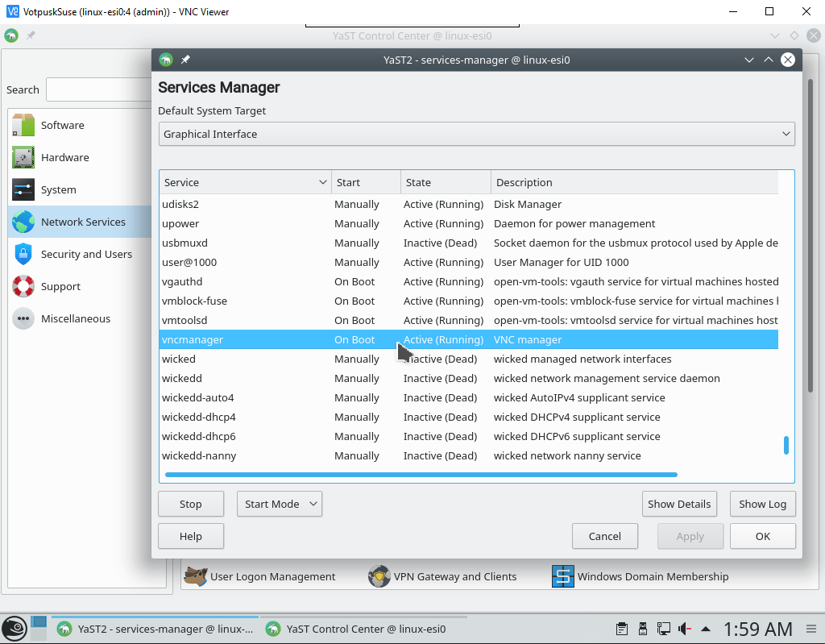The width and height of the screenshot is (825, 644).
Task: Open the Miscellaneous category icon
Action: pyautogui.click(x=23, y=318)
